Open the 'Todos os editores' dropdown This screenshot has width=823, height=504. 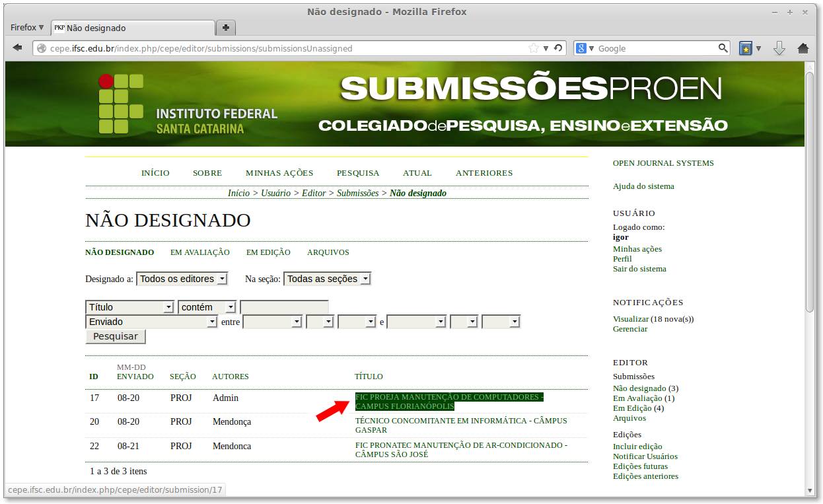182,278
